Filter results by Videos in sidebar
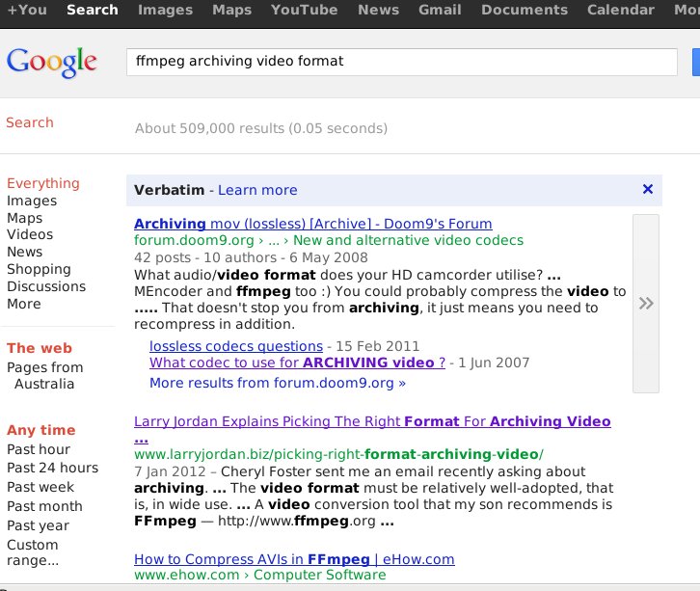700x591 pixels. click(30, 234)
